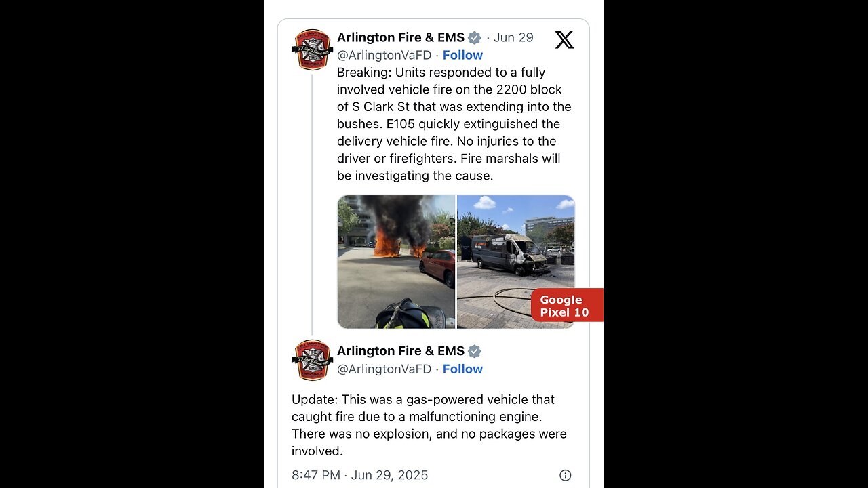Follow @ArlingtonVaFD from the first tweet
This screenshot has height=488, width=868.
click(462, 55)
